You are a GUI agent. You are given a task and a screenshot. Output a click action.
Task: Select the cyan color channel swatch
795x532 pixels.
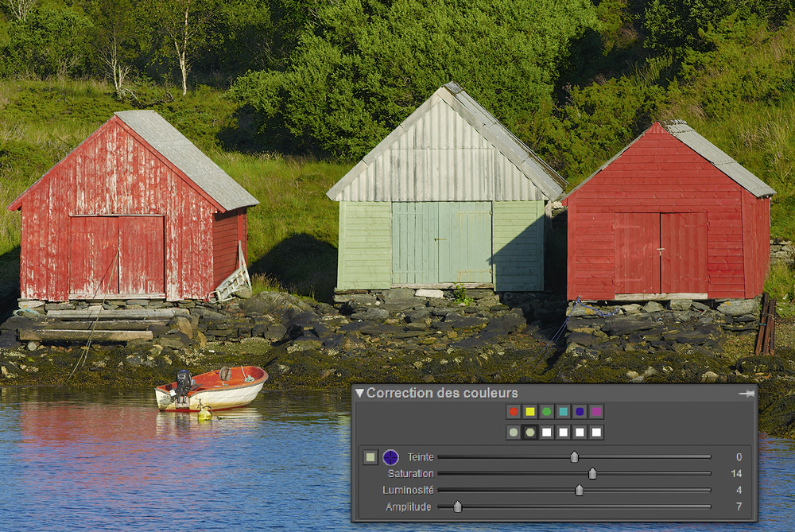point(564,412)
